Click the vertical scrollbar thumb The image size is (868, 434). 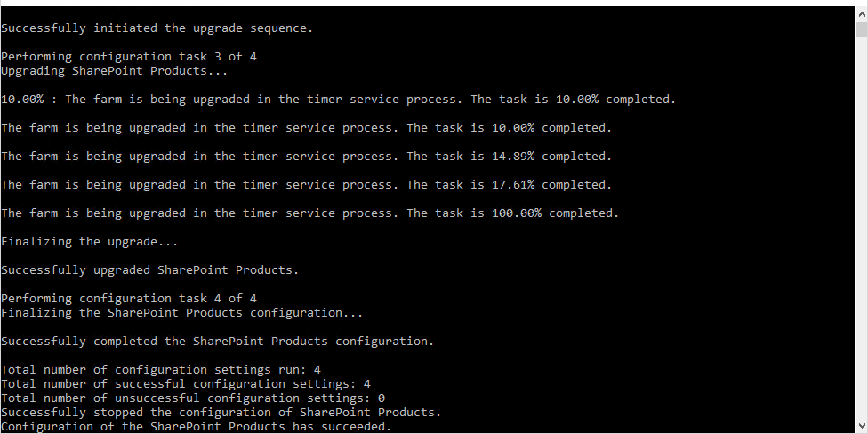click(862, 30)
